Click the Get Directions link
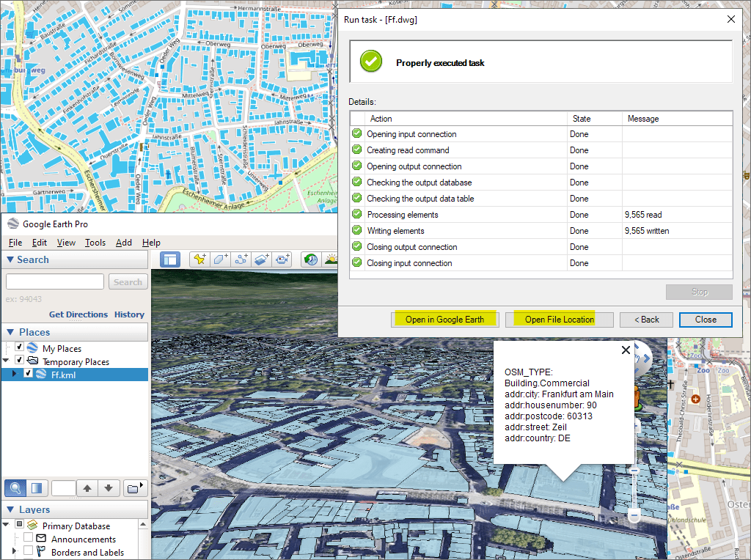This screenshot has height=560, width=751. click(78, 314)
